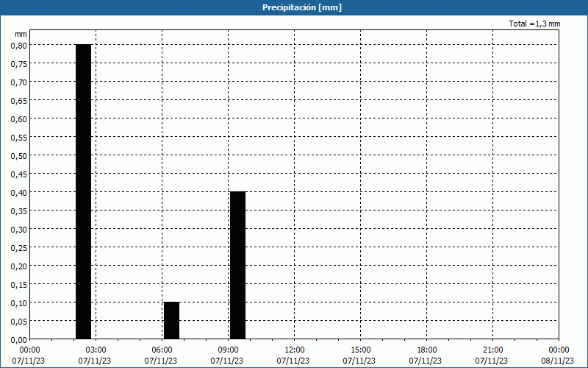Select the 0,05 axis tick label

pos(19,322)
